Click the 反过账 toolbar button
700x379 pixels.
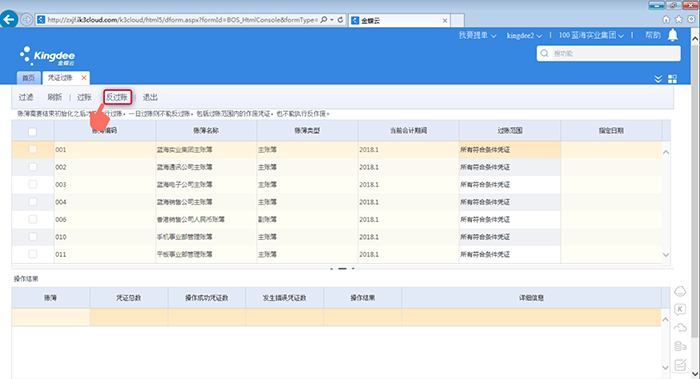coord(117,97)
